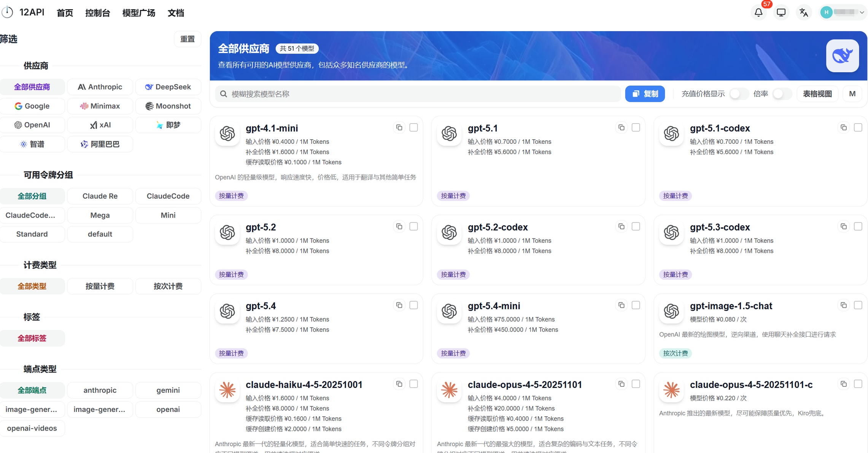Filter by Anthropic supplier
The height and width of the screenshot is (453, 868).
tap(100, 87)
